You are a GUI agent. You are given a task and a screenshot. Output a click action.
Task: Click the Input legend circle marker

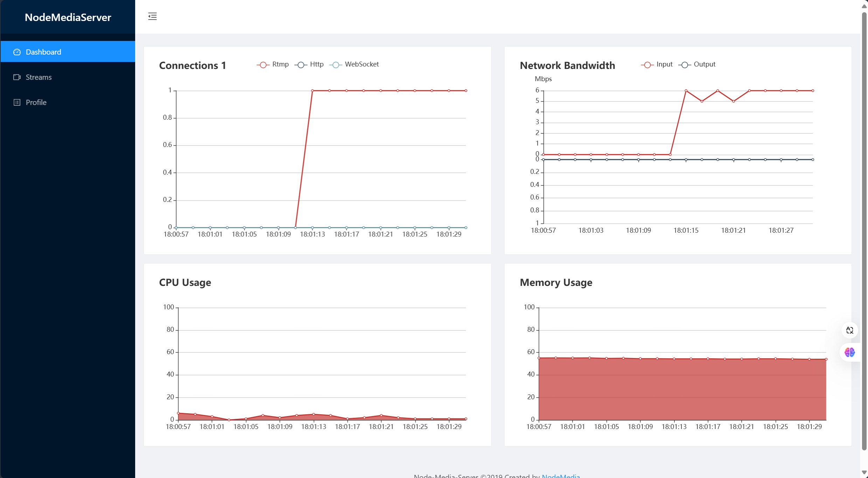pyautogui.click(x=647, y=64)
